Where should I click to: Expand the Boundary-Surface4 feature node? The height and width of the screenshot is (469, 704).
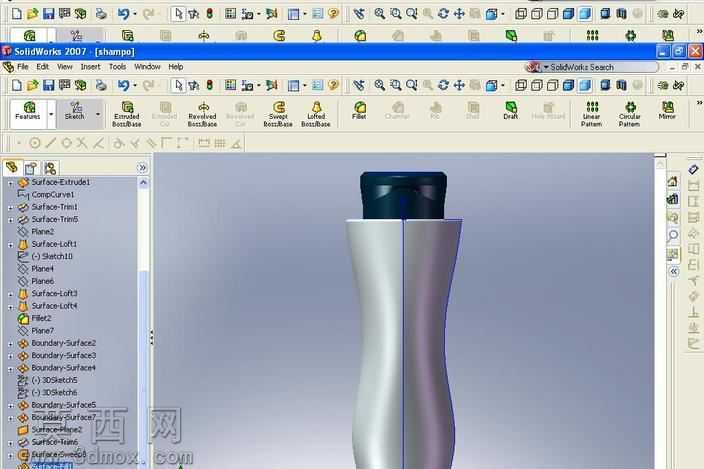tap(10, 368)
